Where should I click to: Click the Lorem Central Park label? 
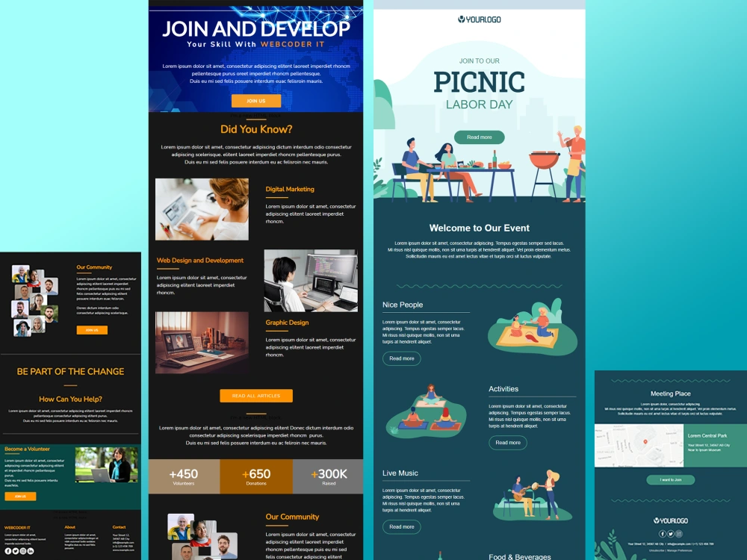point(707,436)
